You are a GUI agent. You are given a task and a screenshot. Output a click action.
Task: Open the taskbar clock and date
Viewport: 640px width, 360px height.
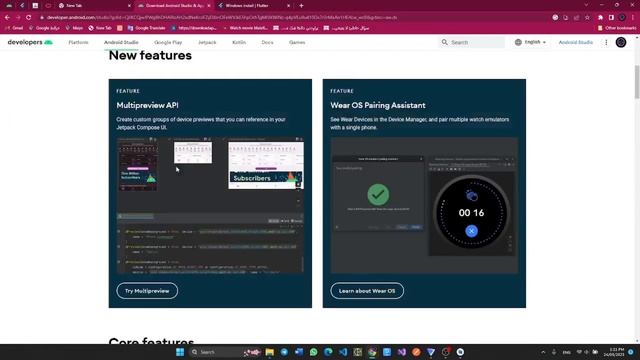tap(614, 352)
